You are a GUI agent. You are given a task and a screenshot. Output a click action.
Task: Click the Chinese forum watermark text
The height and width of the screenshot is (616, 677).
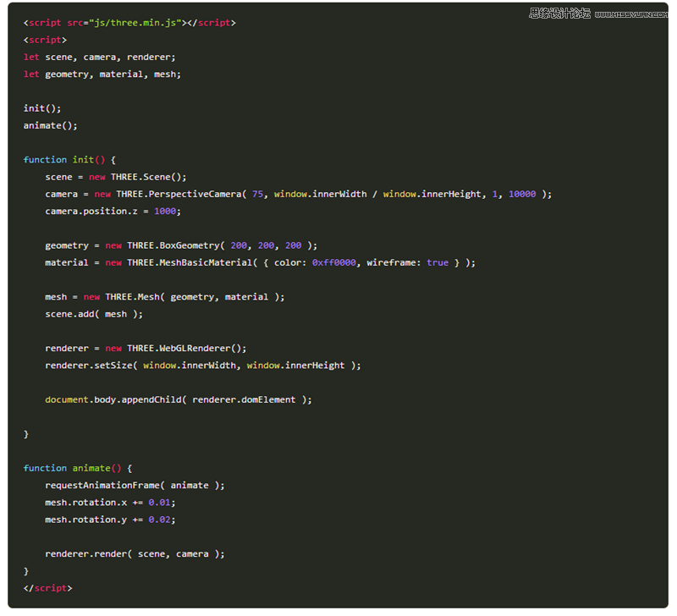559,14
